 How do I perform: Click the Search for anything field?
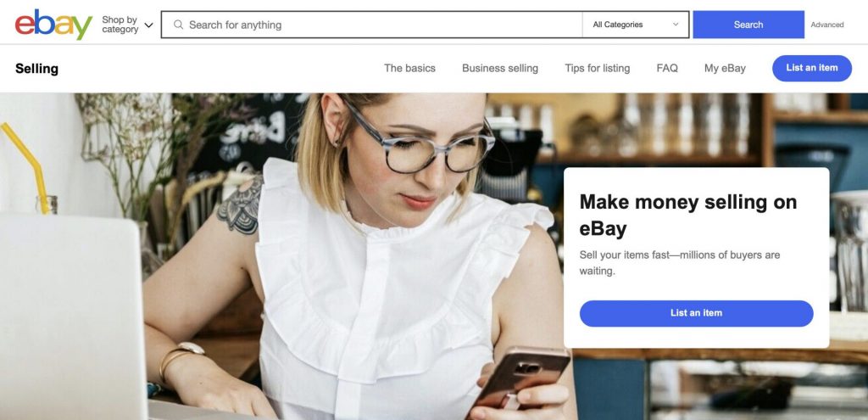coord(377,25)
